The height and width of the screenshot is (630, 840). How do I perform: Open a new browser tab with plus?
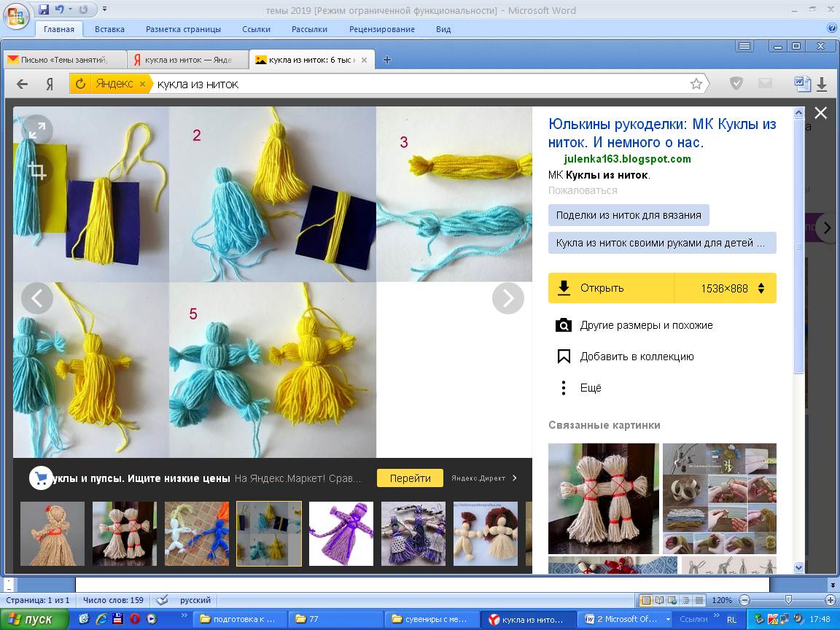pos(387,60)
